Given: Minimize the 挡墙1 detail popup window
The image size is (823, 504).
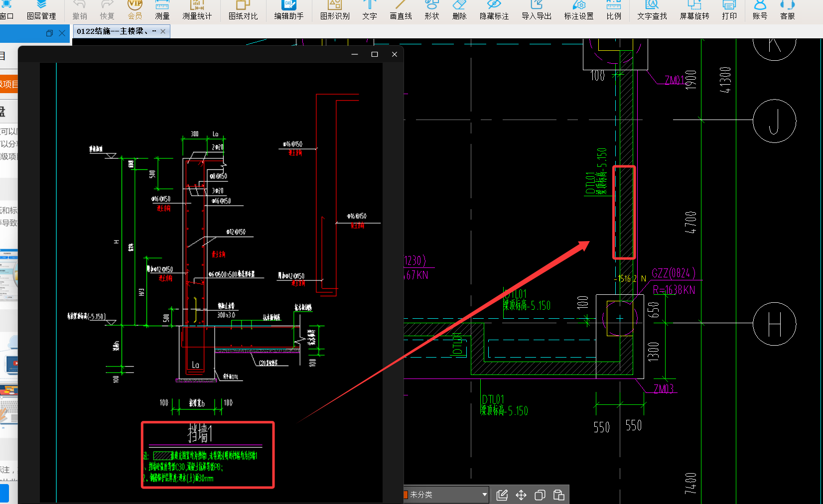Looking at the screenshot, I should pyautogui.click(x=355, y=54).
